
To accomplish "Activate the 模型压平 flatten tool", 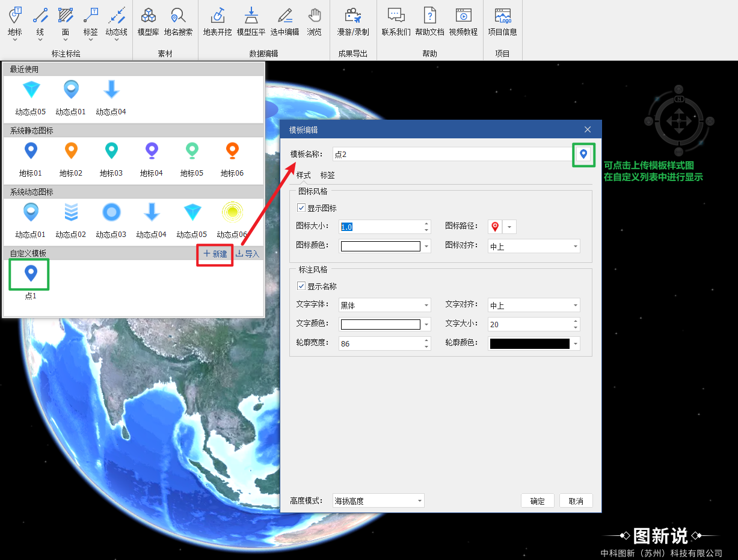I will point(251,22).
